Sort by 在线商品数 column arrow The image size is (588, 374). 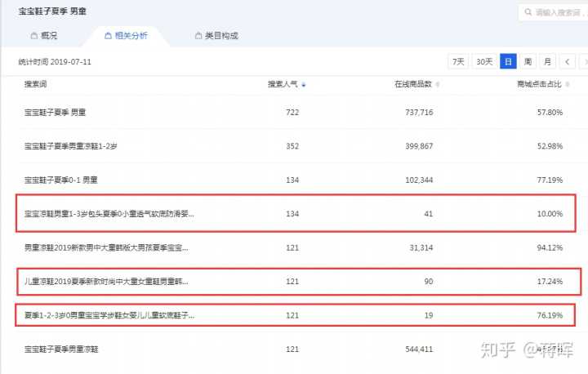(439, 84)
